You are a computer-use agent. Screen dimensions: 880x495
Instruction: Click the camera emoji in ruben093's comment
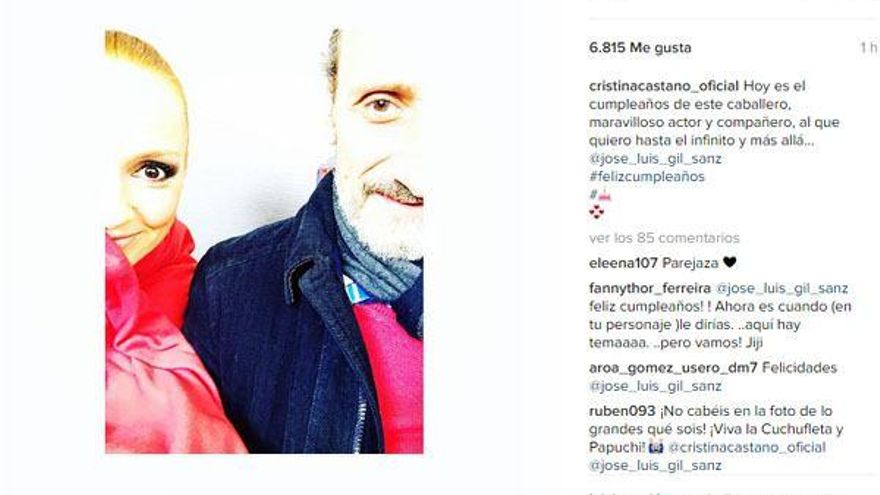656,448
